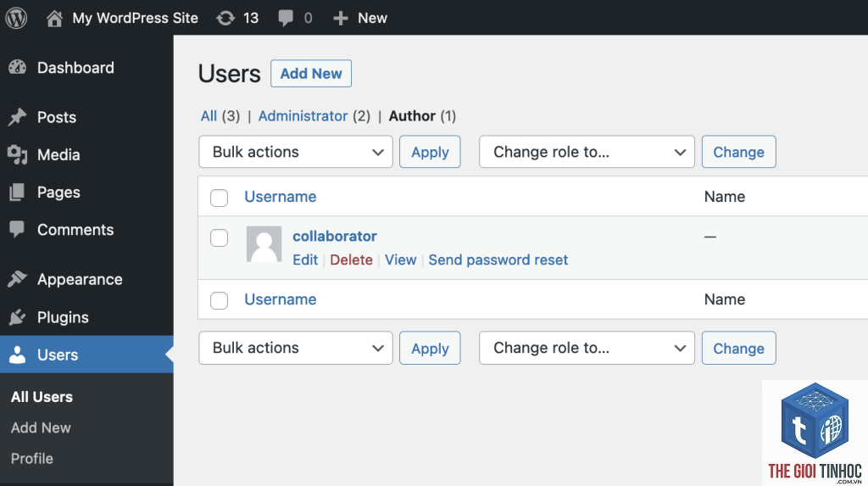
Task: Select the Users menu item
Action: tap(86, 355)
